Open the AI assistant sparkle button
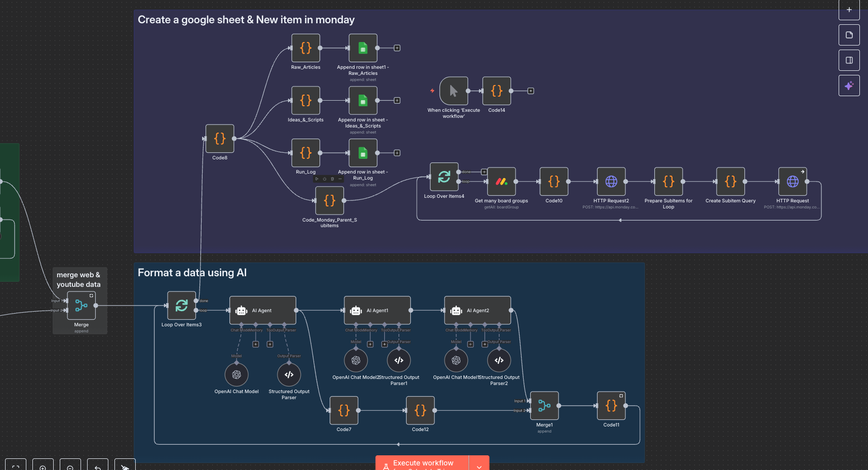This screenshot has width=868, height=470. (x=849, y=86)
